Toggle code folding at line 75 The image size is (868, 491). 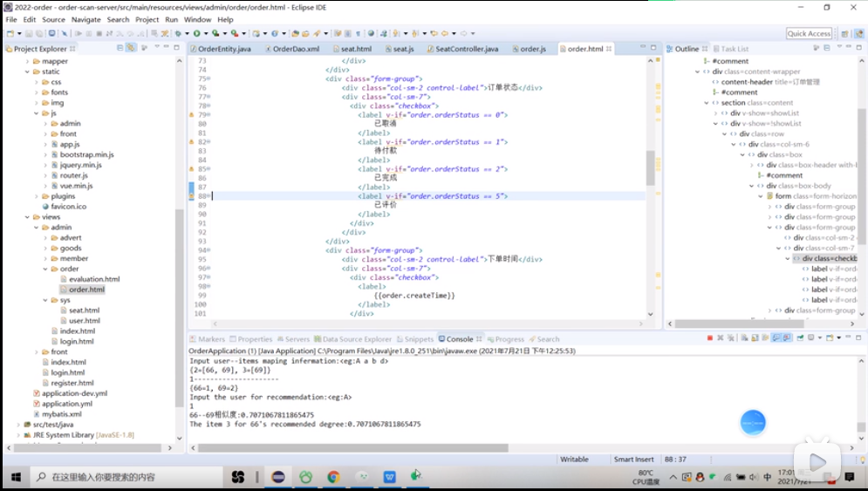coord(208,78)
